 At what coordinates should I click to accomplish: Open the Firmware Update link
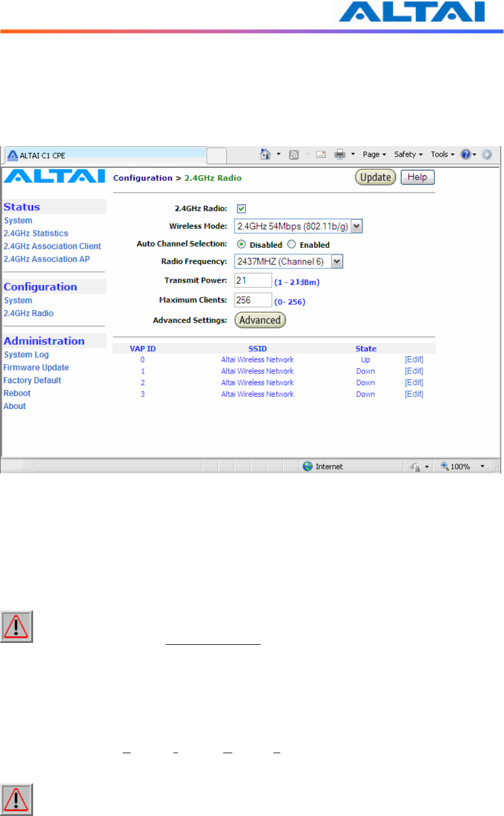[x=37, y=367]
